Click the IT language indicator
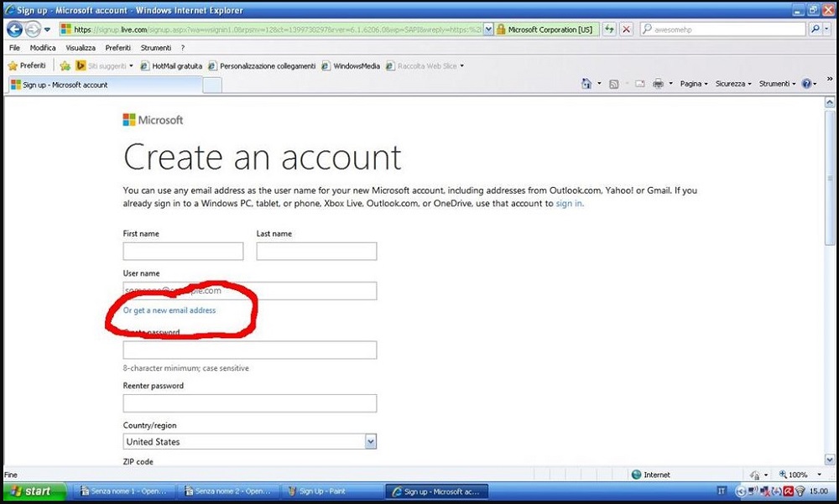Screen dimensions: 839x504 pyautogui.click(x=722, y=491)
